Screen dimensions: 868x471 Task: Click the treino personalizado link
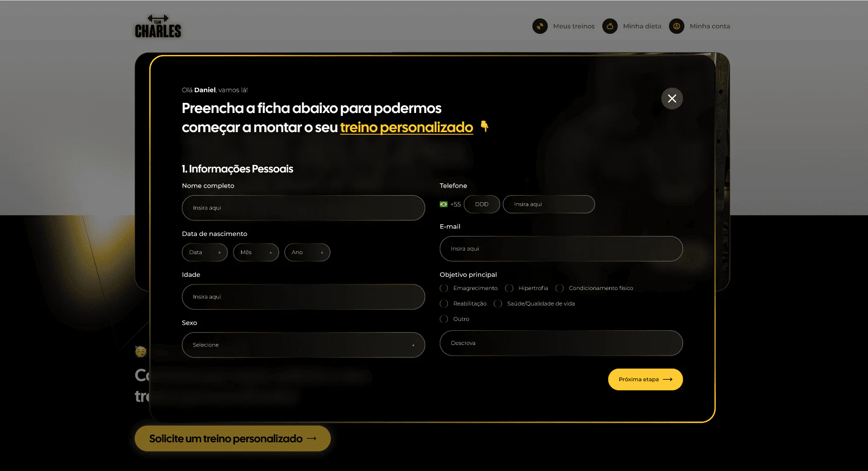click(407, 128)
